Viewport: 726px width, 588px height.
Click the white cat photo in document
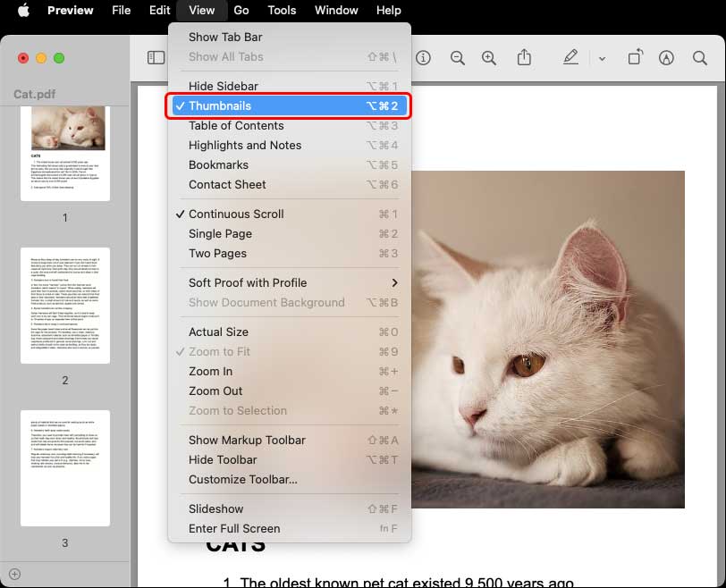(548, 340)
